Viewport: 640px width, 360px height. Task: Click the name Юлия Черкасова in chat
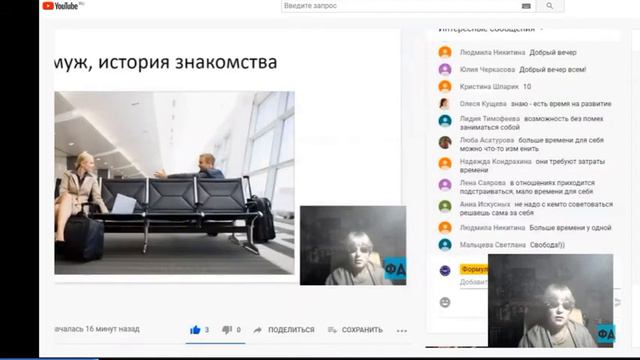(x=487, y=70)
